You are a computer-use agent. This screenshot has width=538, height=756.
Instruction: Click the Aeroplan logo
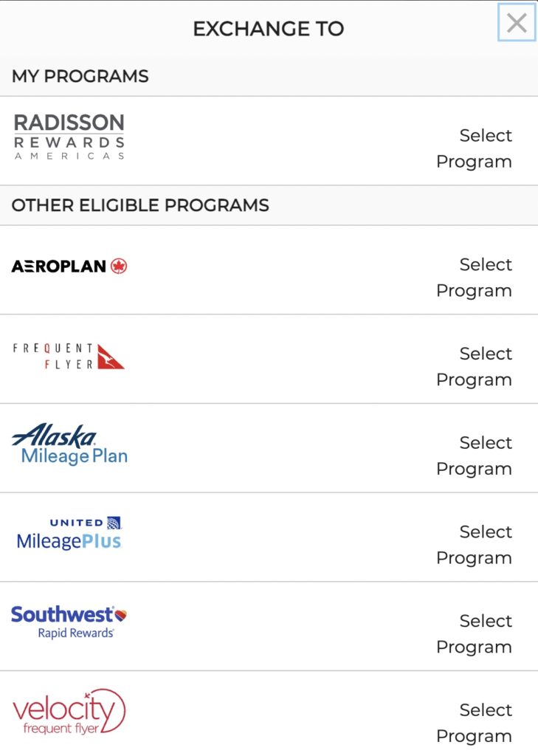click(69, 267)
